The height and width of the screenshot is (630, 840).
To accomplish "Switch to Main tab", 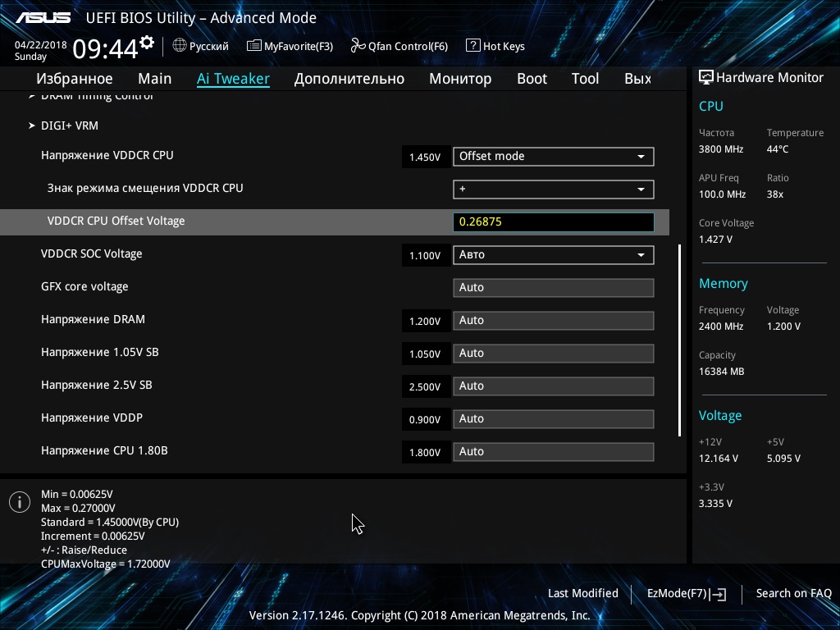I will [x=155, y=79].
